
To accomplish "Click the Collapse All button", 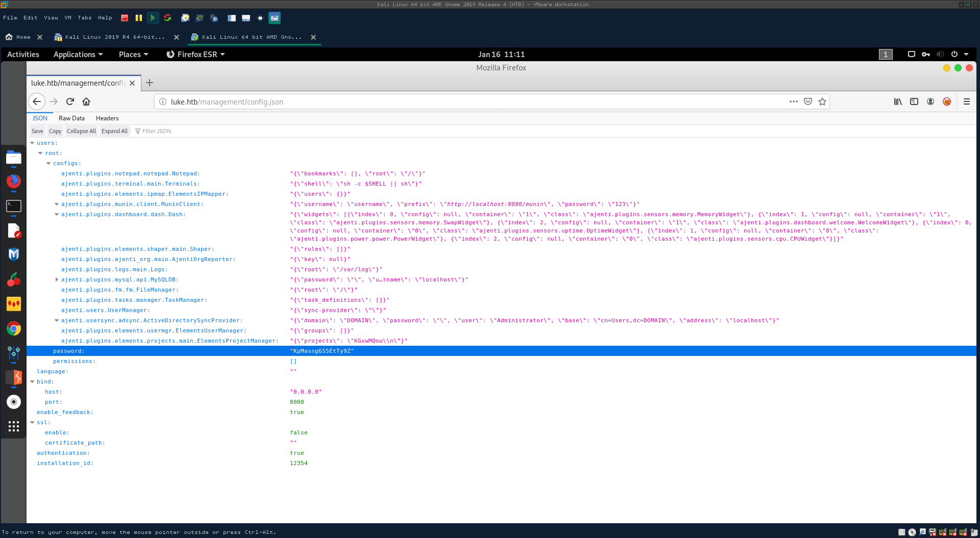I will pos(81,131).
